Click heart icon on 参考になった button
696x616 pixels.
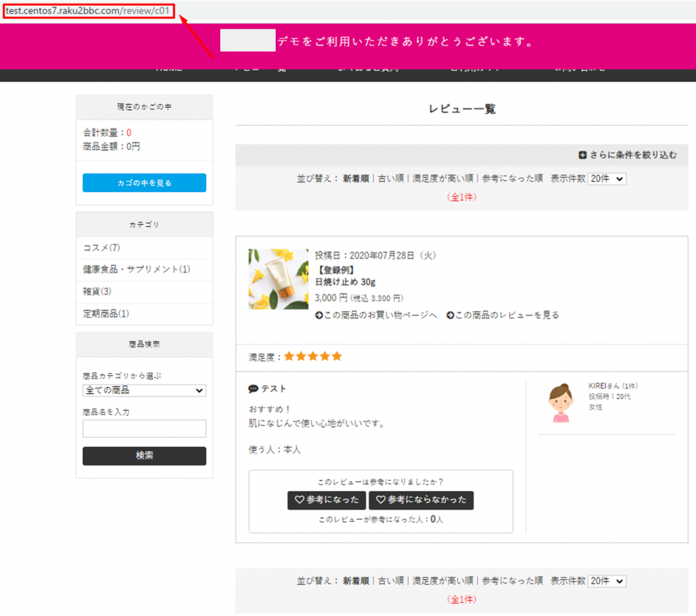299,500
